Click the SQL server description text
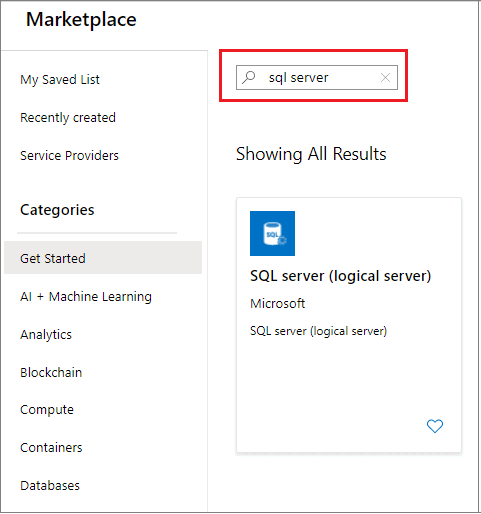The width and height of the screenshot is (481, 514). point(318,331)
